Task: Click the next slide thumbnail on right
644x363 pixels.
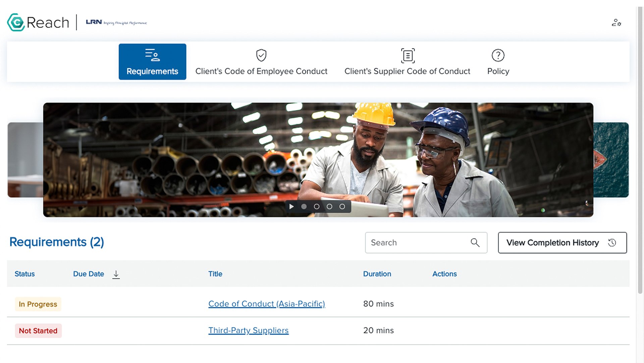Action: click(x=611, y=160)
